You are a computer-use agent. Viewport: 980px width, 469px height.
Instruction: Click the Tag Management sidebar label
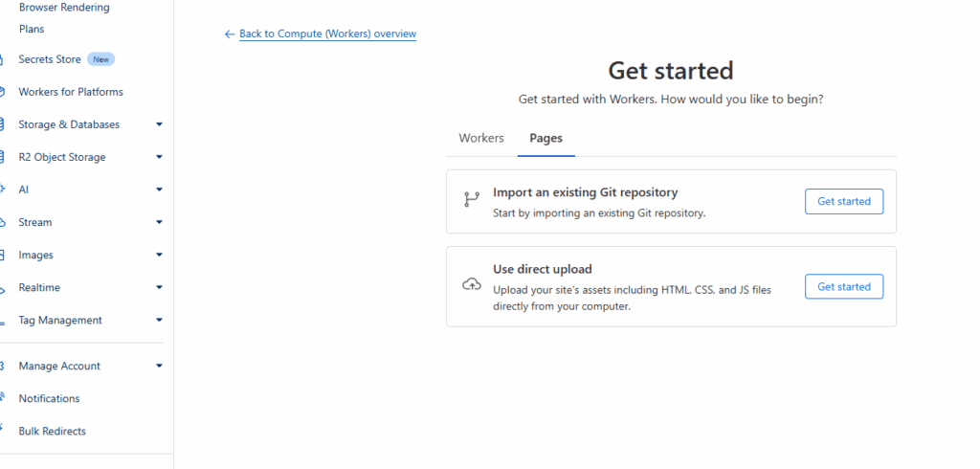60,321
